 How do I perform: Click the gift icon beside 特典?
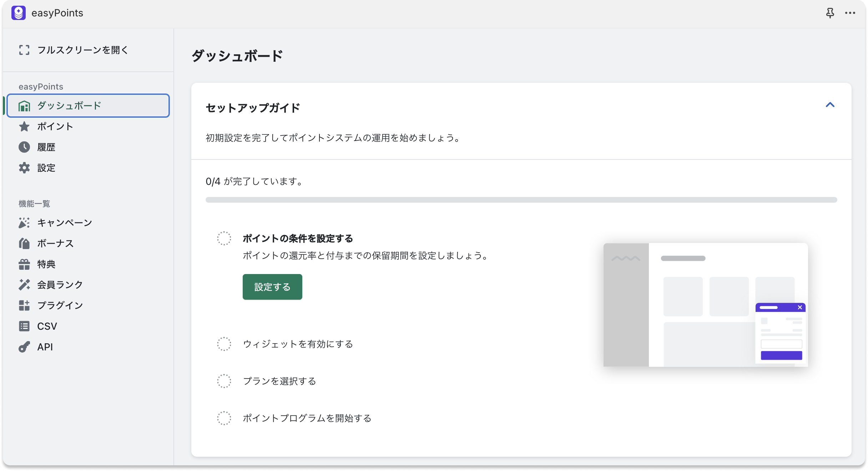[24, 264]
